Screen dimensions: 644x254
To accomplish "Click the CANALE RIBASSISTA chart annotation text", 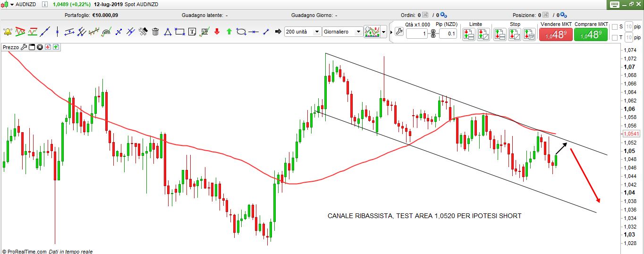I will [x=424, y=216].
